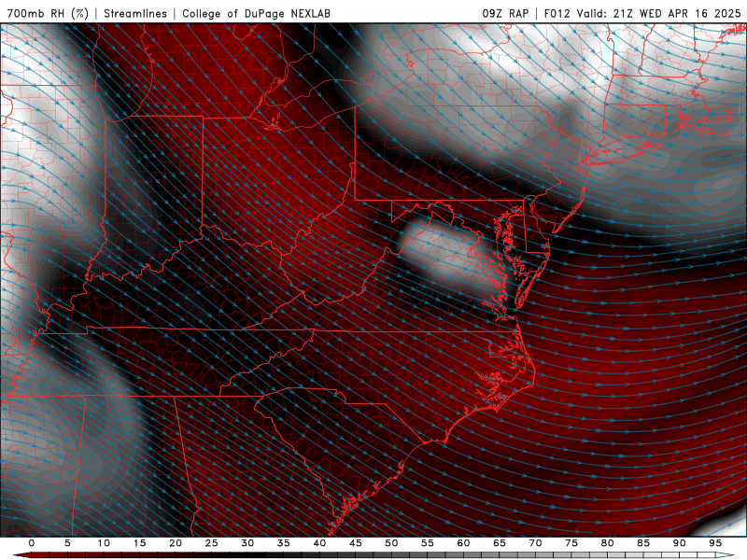The image size is (747, 560).
Task: Click the '95' value on color scale
Action: point(715,543)
